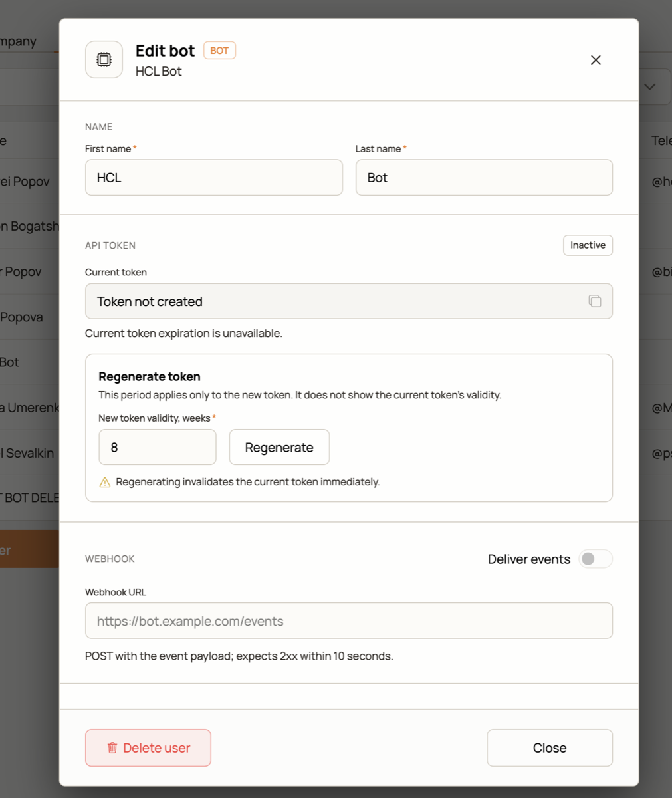
Task: Click the orange button behind the dialog
Action: coord(29,549)
